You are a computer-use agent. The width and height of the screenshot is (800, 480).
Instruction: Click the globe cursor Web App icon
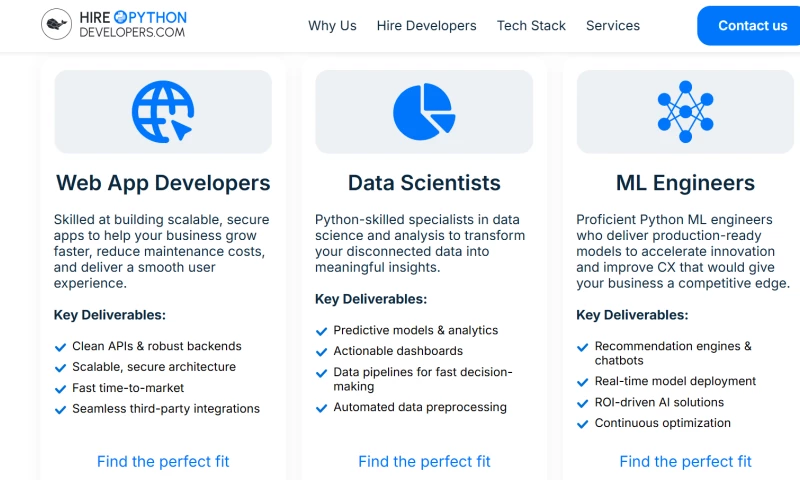[x=163, y=111]
